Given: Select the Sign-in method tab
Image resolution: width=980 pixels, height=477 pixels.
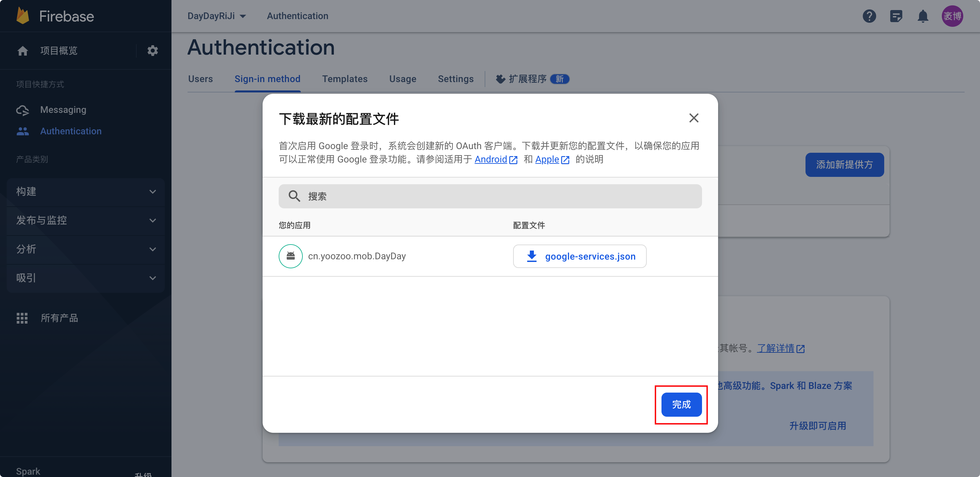Looking at the screenshot, I should (268, 79).
